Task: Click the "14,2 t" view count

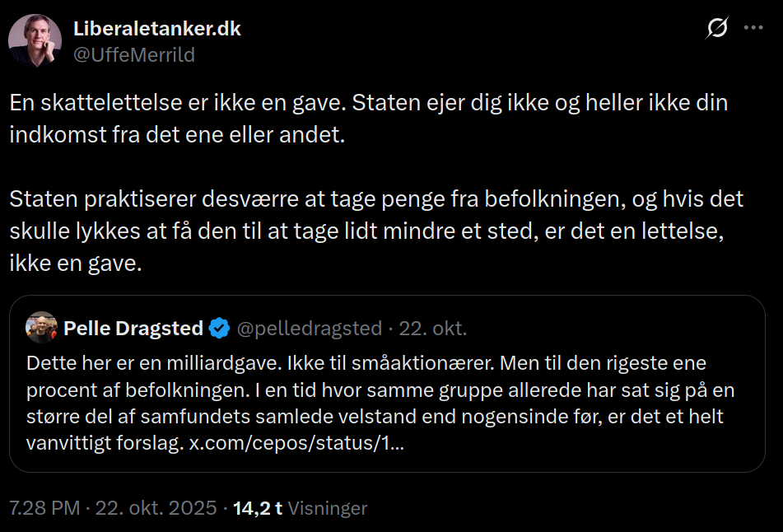Action: 258,508
